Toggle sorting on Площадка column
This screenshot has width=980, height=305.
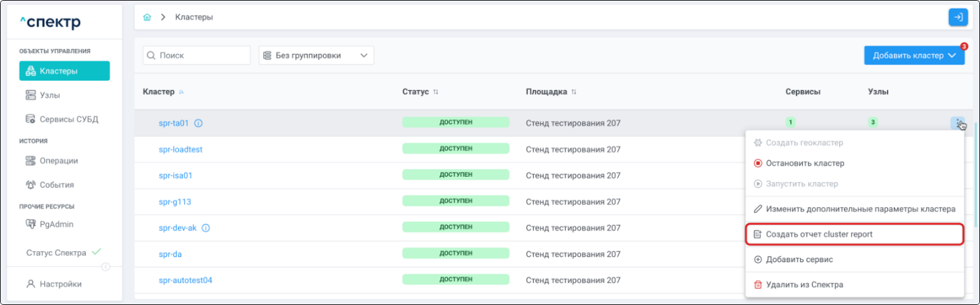coord(574,92)
